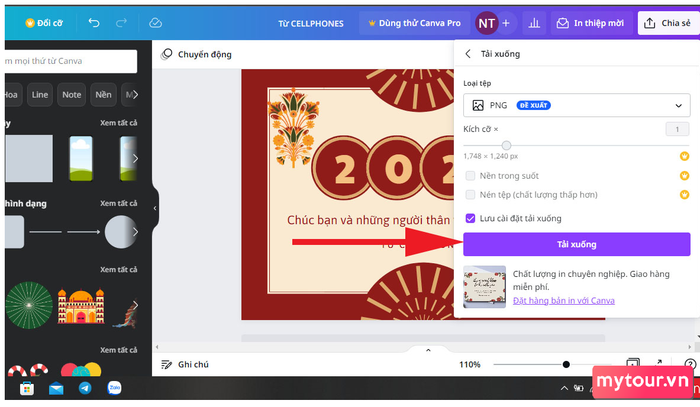Viewport: 700px width, 407px height.
Task: Click the Ghi chú notes button
Action: pyautogui.click(x=185, y=365)
